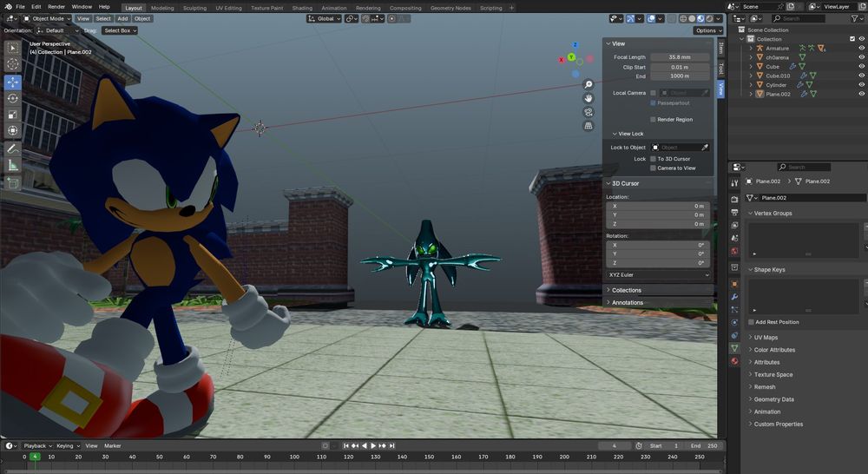Open the XYZ Euler rotation mode dropdown
Image resolution: width=868 pixels, height=474 pixels.
pyautogui.click(x=659, y=274)
